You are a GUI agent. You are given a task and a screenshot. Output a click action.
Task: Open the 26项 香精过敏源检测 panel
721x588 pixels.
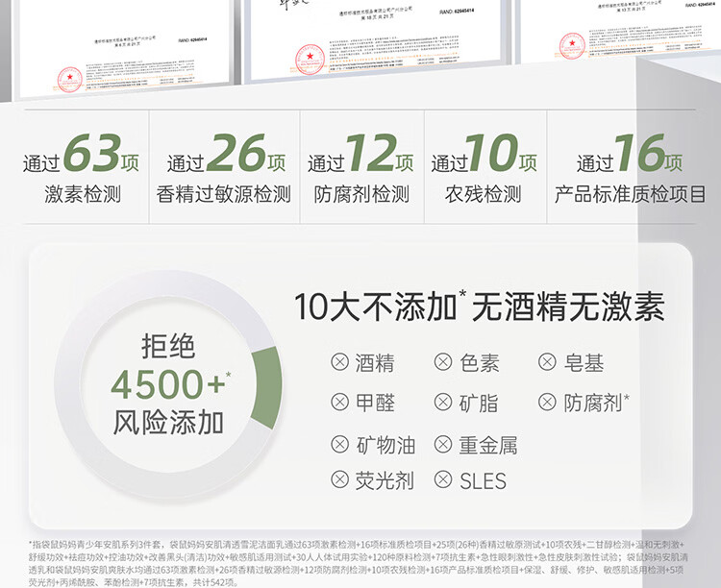click(x=223, y=169)
